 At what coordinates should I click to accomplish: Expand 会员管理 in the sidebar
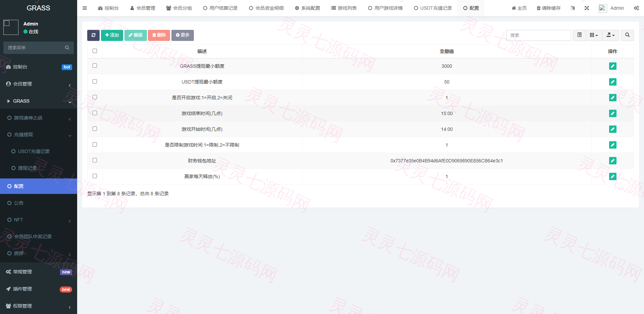pyautogui.click(x=39, y=84)
